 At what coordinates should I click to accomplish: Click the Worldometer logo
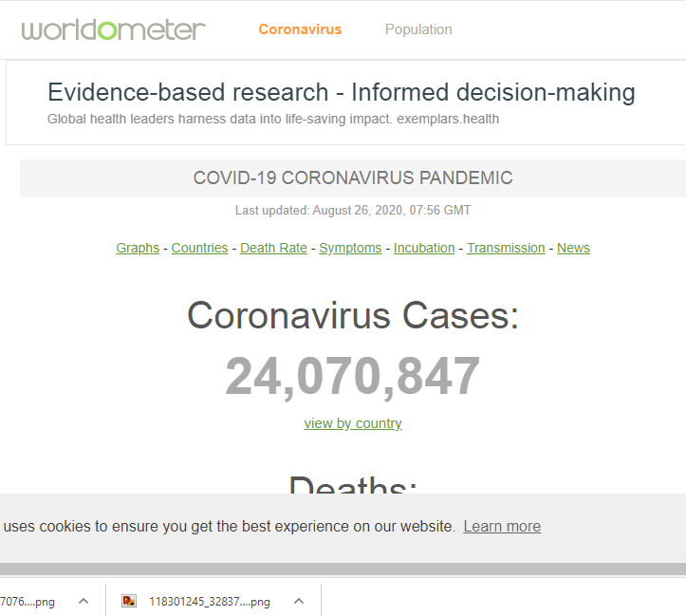113,29
